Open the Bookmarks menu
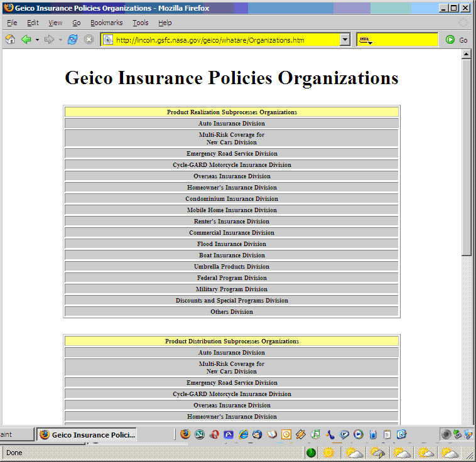This screenshot has width=476, height=462. pyautogui.click(x=106, y=23)
